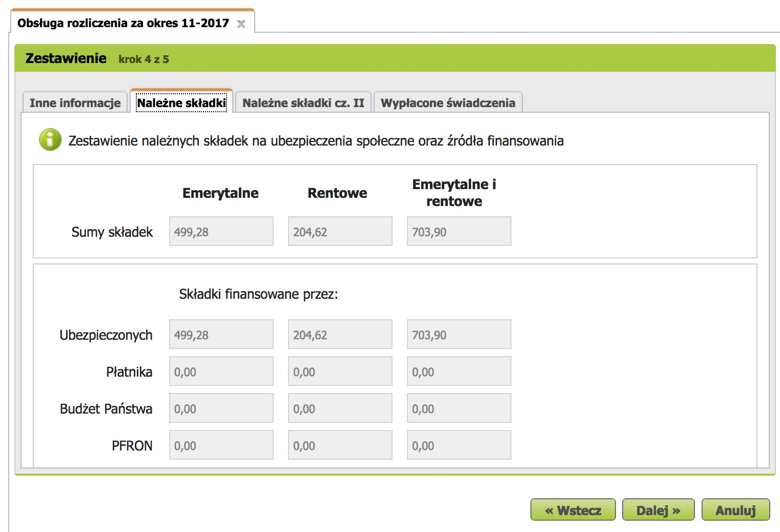Click Płatnika Emerytalne i rentowe field
This screenshot has height=532, width=780.
459,371
